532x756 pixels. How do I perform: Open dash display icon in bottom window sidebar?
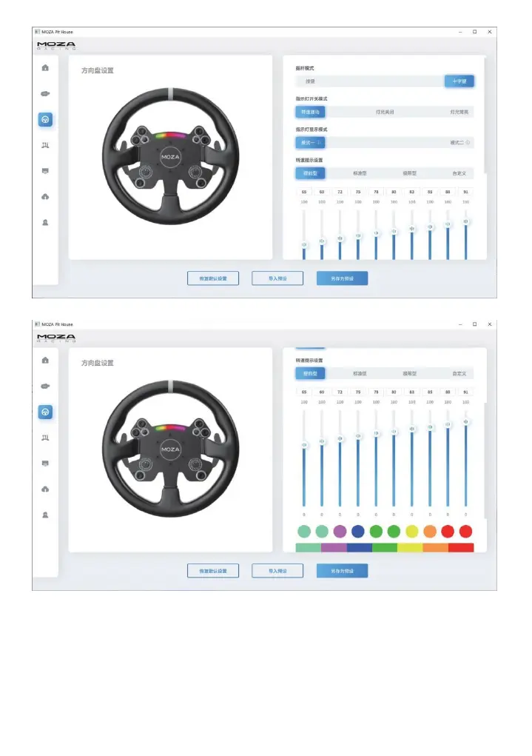point(45,464)
